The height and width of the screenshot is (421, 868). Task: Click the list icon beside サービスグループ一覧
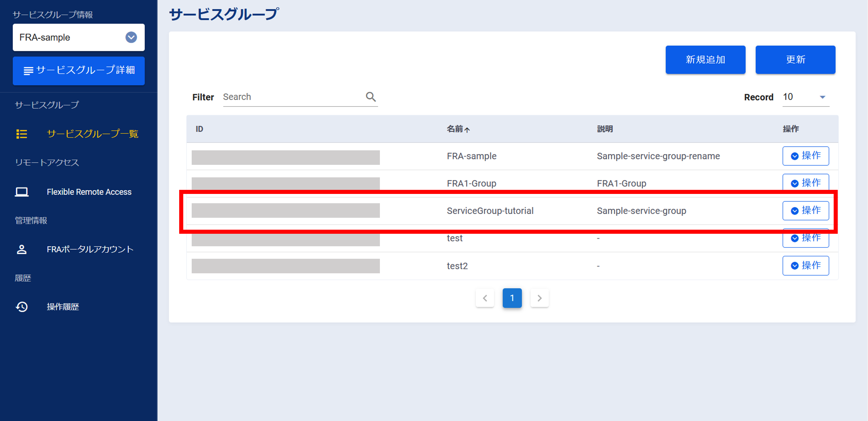22,134
